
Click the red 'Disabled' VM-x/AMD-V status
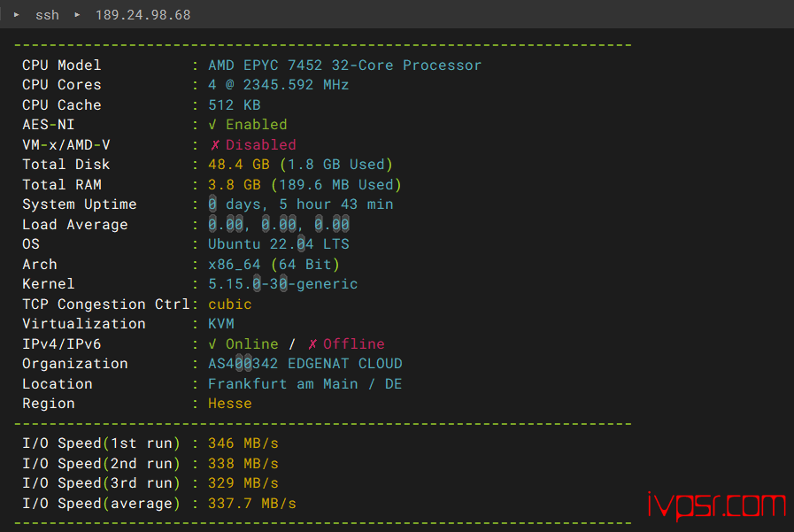point(260,145)
